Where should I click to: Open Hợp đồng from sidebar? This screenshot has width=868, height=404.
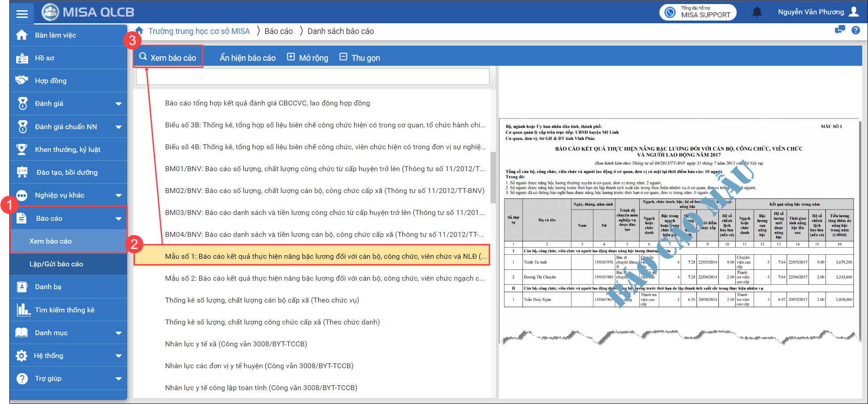tap(50, 81)
